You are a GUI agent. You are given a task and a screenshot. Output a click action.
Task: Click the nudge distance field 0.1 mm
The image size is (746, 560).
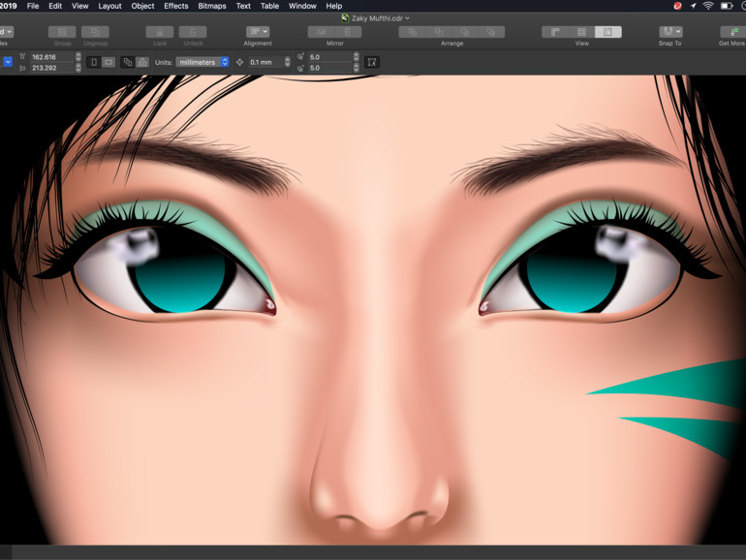click(x=265, y=62)
